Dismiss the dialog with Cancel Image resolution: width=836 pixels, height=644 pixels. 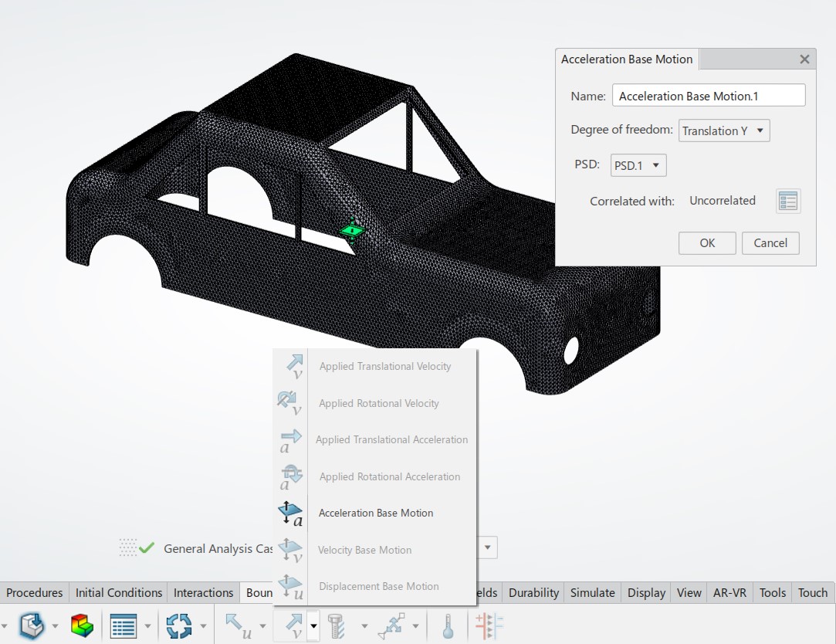770,242
